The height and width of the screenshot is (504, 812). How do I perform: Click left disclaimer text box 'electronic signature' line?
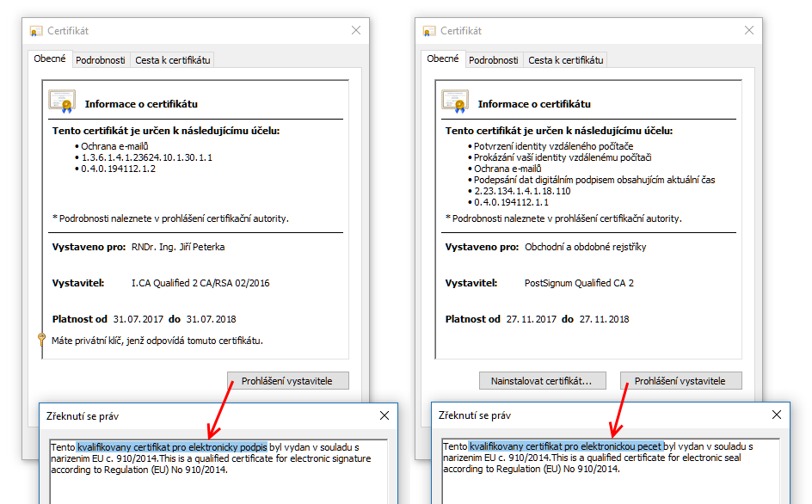pos(211,458)
